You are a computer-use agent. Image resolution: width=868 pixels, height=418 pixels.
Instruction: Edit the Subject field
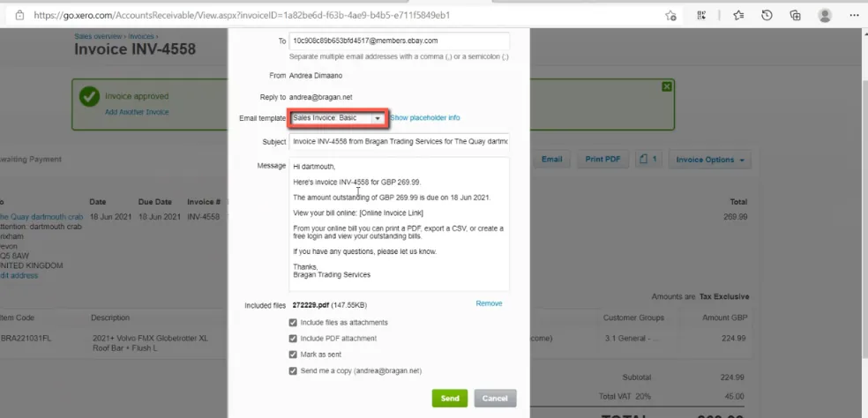pos(399,142)
